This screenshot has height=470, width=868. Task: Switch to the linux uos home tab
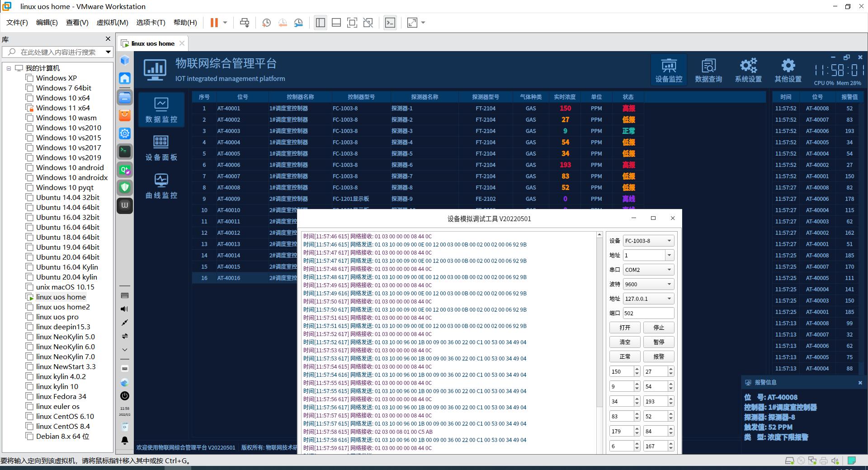click(x=153, y=43)
